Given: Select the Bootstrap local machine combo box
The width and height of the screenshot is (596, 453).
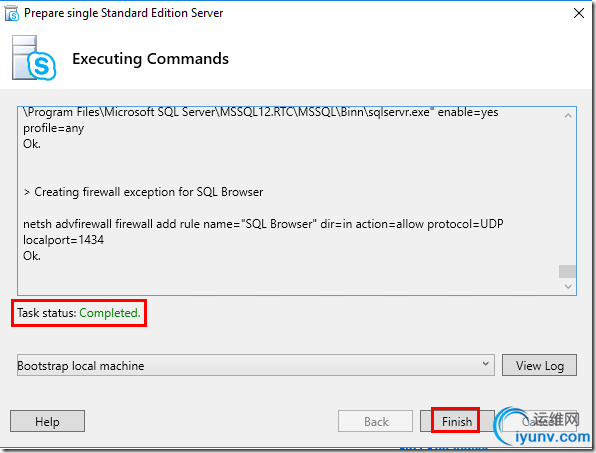Looking at the screenshot, I should [255, 365].
